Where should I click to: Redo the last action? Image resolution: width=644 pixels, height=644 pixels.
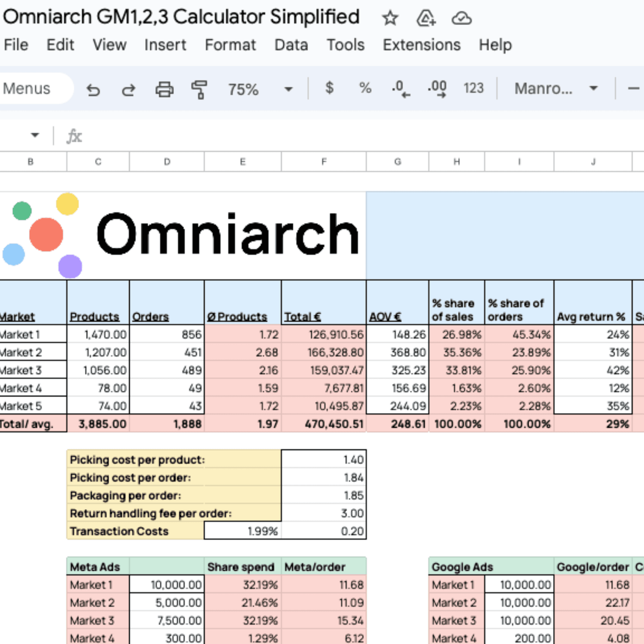click(x=128, y=89)
